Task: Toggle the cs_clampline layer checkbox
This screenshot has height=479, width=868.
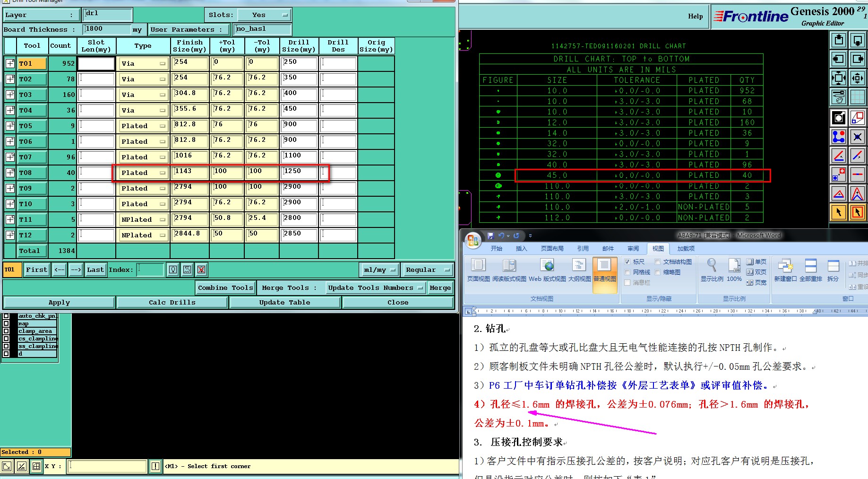Action: click(6, 339)
